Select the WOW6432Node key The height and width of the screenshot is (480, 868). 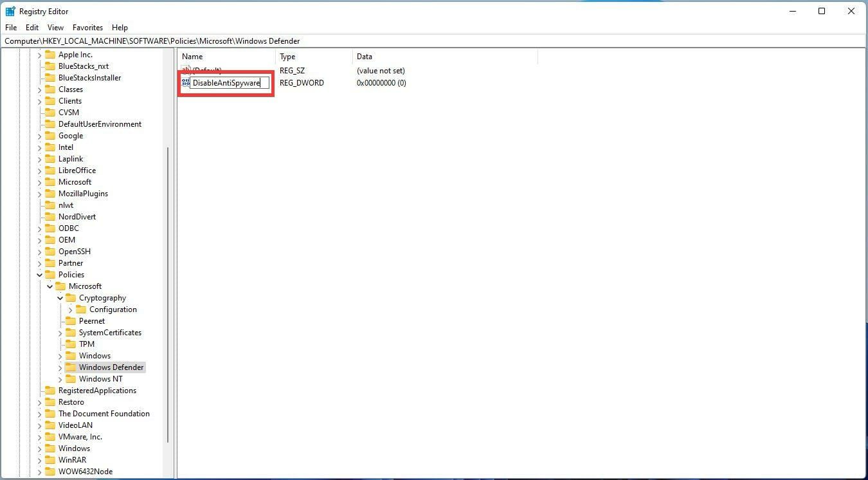point(86,472)
